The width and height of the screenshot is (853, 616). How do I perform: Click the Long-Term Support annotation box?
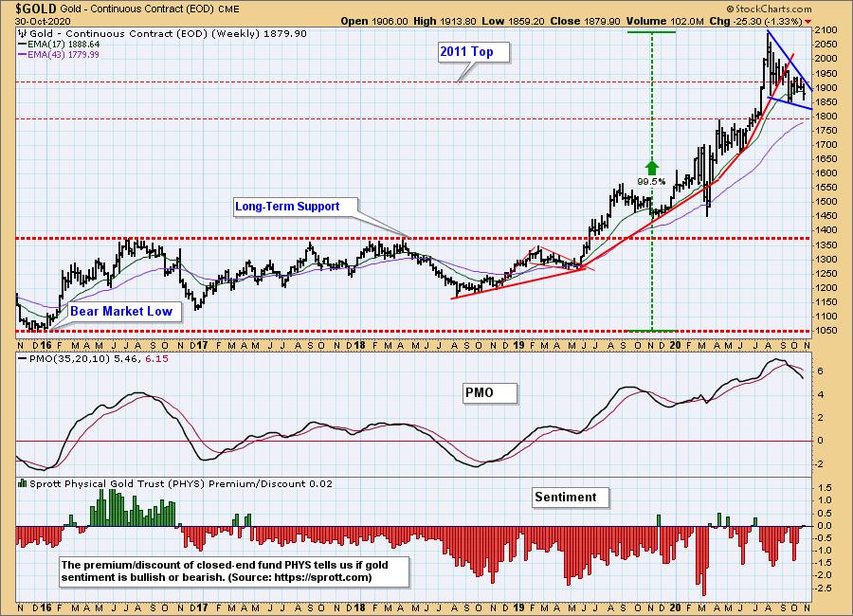296,207
